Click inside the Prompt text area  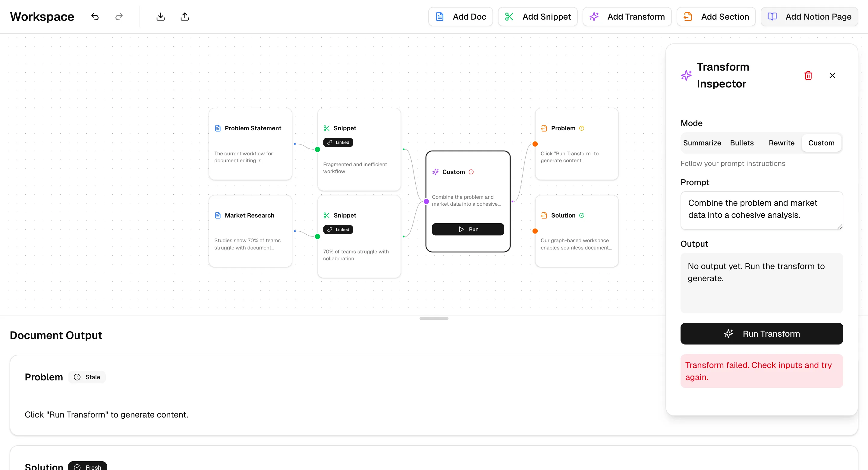761,210
